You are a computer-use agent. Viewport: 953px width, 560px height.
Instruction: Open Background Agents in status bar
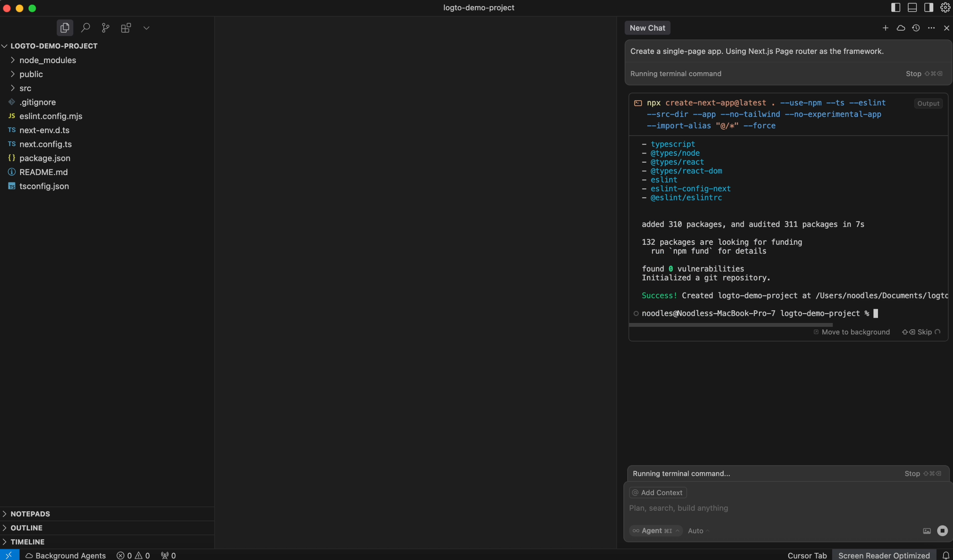[66, 555]
